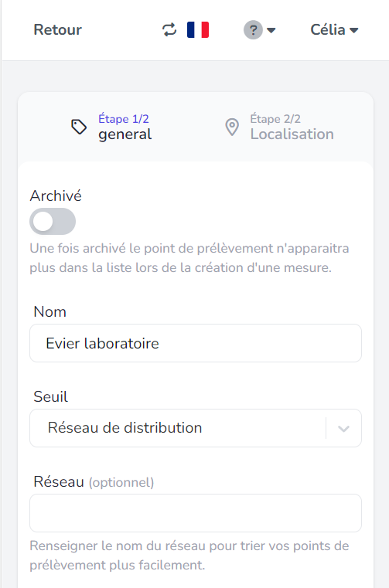This screenshot has width=389, height=588.
Task: Focus the Nom field containing Evier laboratoire
Action: pos(196,343)
